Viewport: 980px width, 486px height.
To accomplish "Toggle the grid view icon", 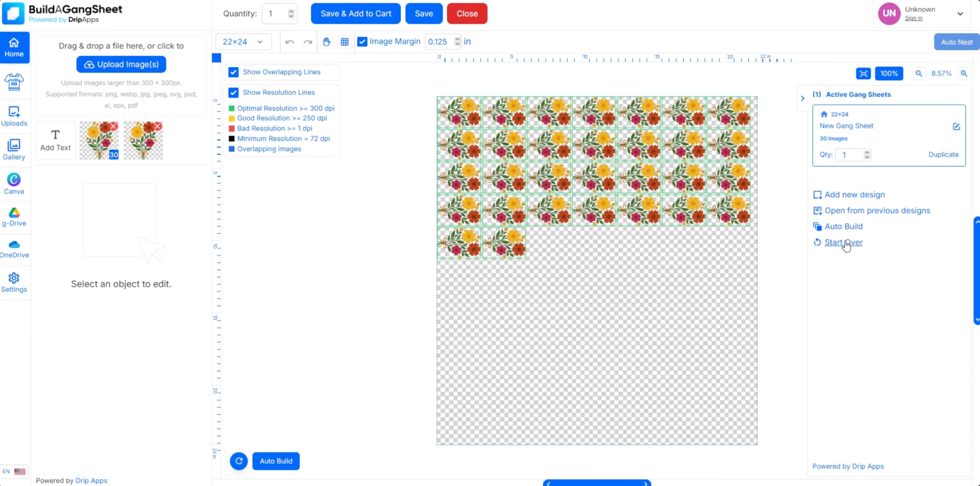I will [x=345, y=42].
